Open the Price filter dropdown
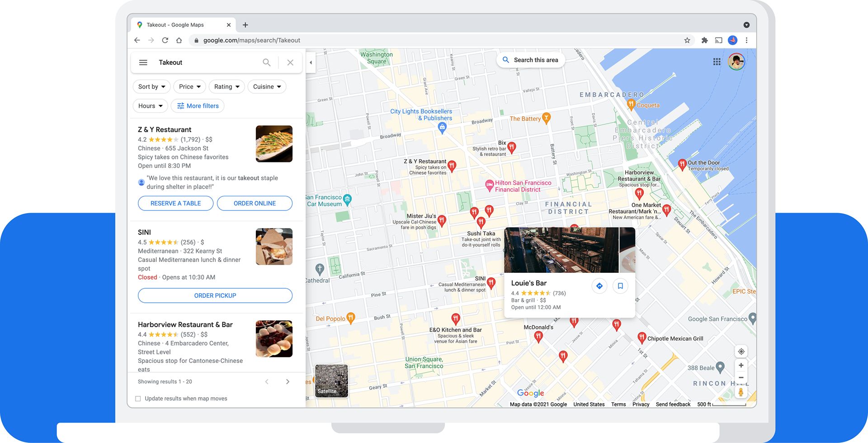The height and width of the screenshot is (443, 868). (190, 86)
